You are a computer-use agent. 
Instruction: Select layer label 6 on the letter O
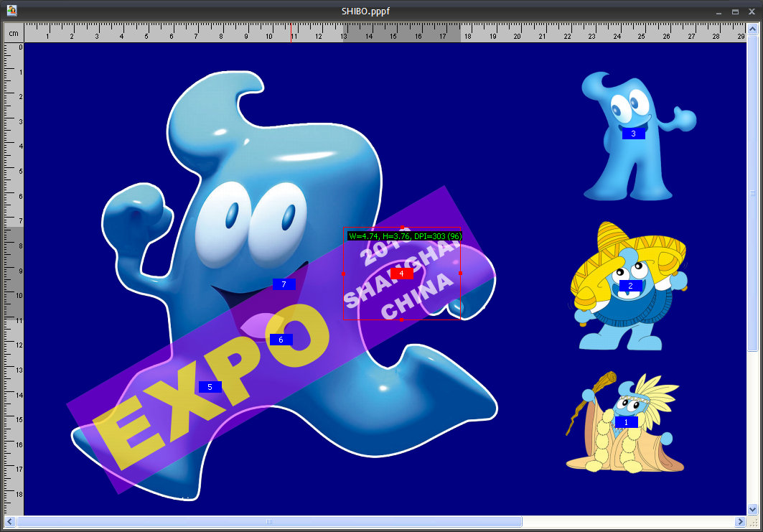tap(281, 340)
